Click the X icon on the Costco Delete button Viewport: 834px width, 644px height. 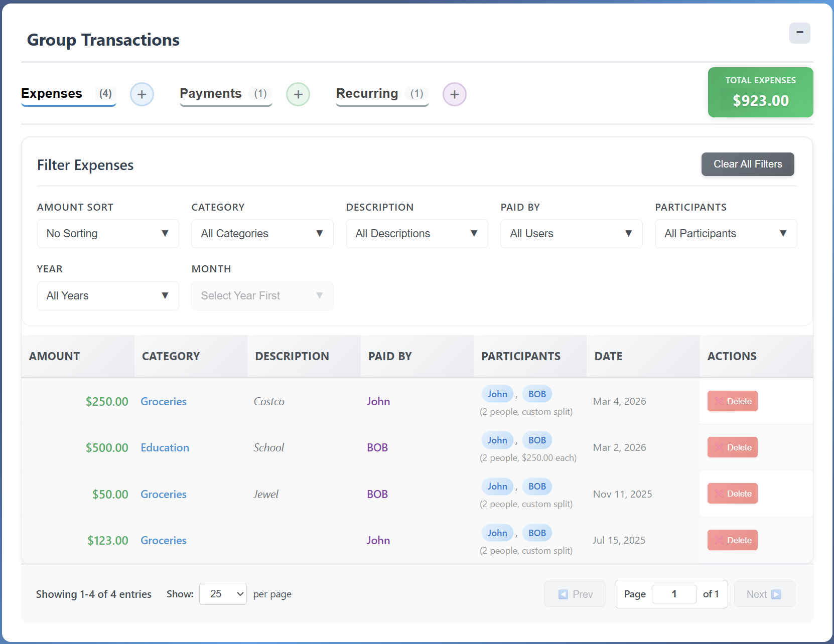(x=719, y=401)
